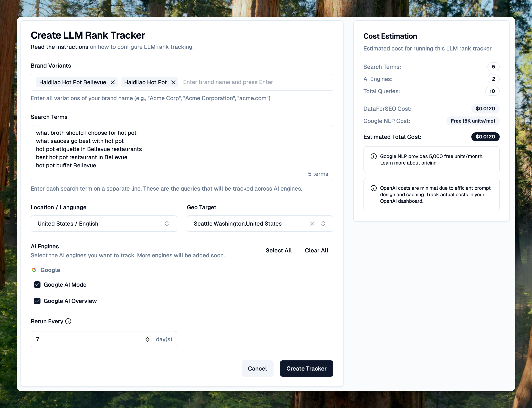Click Clear All for AI engines
The height and width of the screenshot is (408, 532).
[x=316, y=250]
